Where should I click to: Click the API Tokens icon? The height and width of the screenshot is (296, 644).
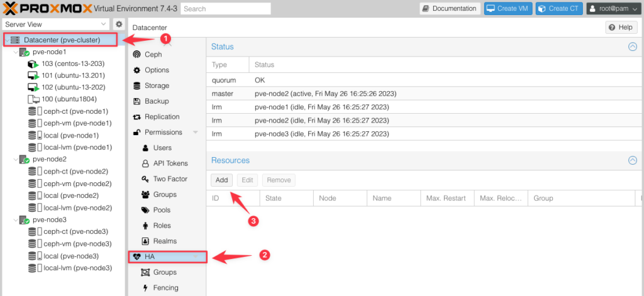coord(145,163)
